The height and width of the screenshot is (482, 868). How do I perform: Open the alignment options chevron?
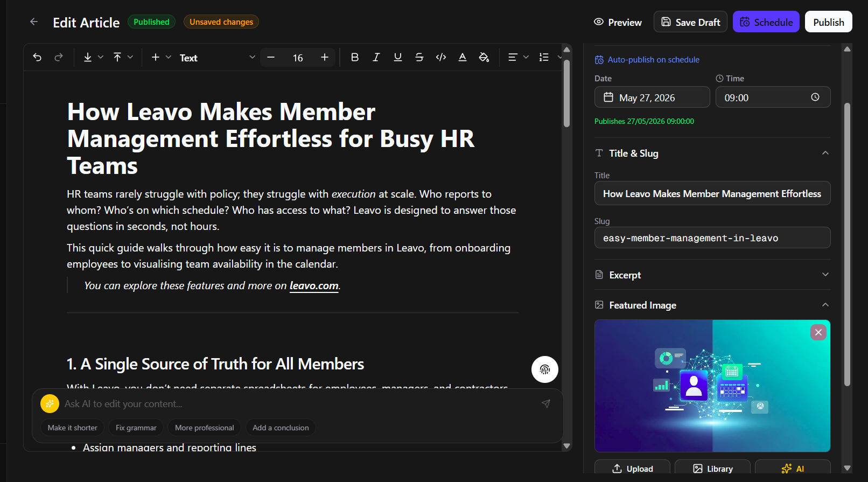pyautogui.click(x=526, y=57)
